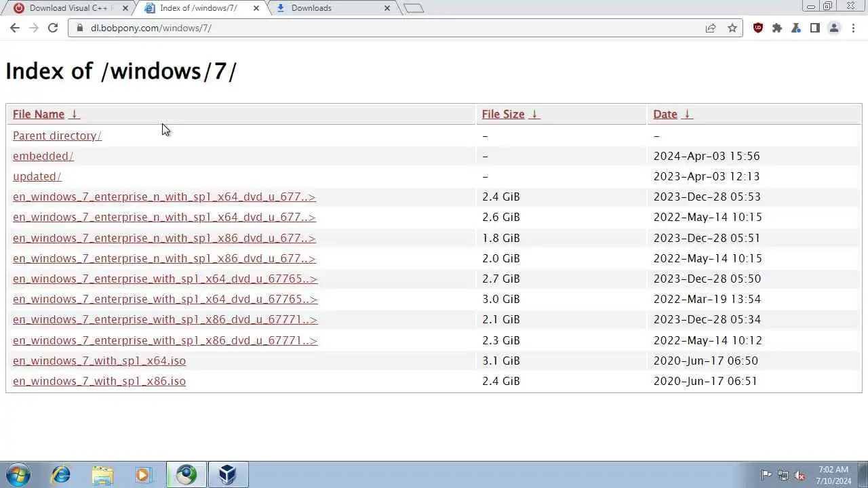Open the Action Center flag icon
The height and width of the screenshot is (488, 868).
766,475
